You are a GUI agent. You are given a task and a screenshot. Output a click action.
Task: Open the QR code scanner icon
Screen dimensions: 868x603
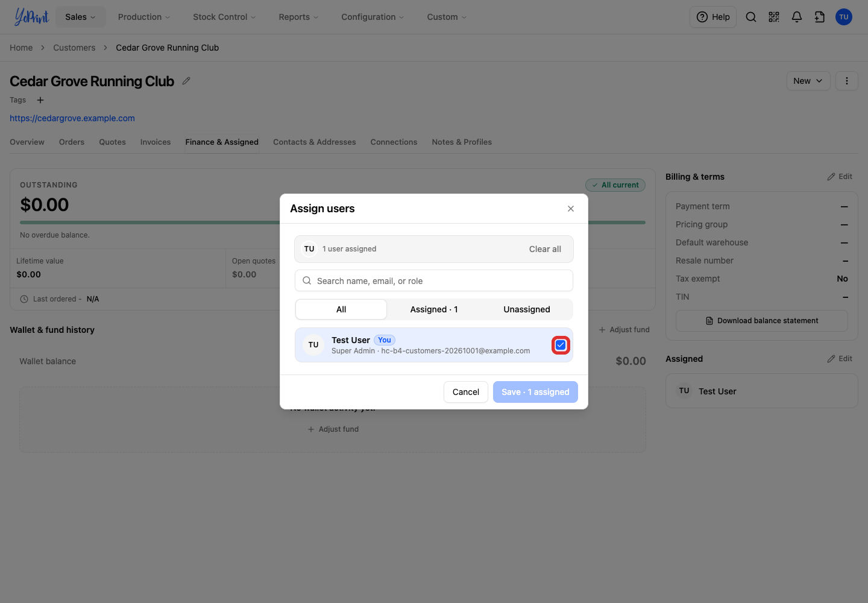click(774, 17)
